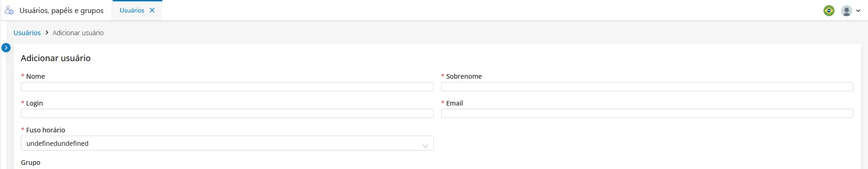Click the 'Adicionar usuário' form heading
Viewport: 868px width, 169px height.
(56, 58)
